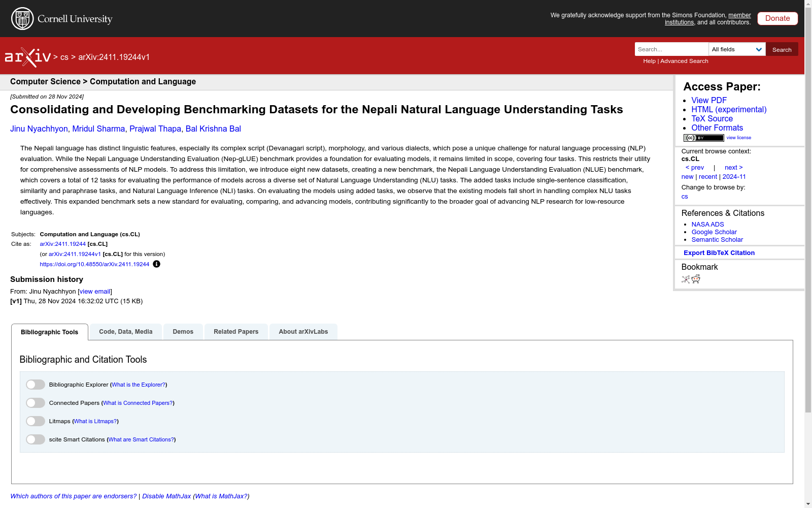Open Advanced Search link
Image resolution: width=812 pixels, height=508 pixels.
coord(684,61)
